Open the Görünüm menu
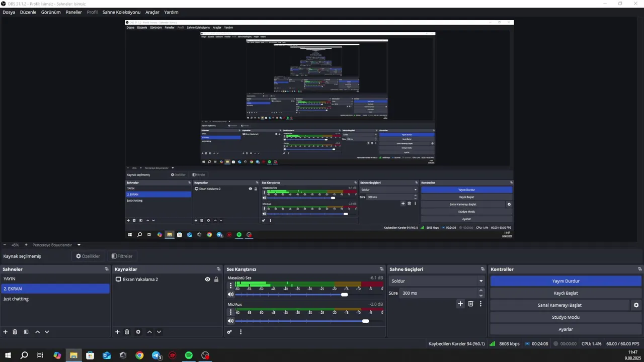Viewport: 644px width, 362px height. 51,12
